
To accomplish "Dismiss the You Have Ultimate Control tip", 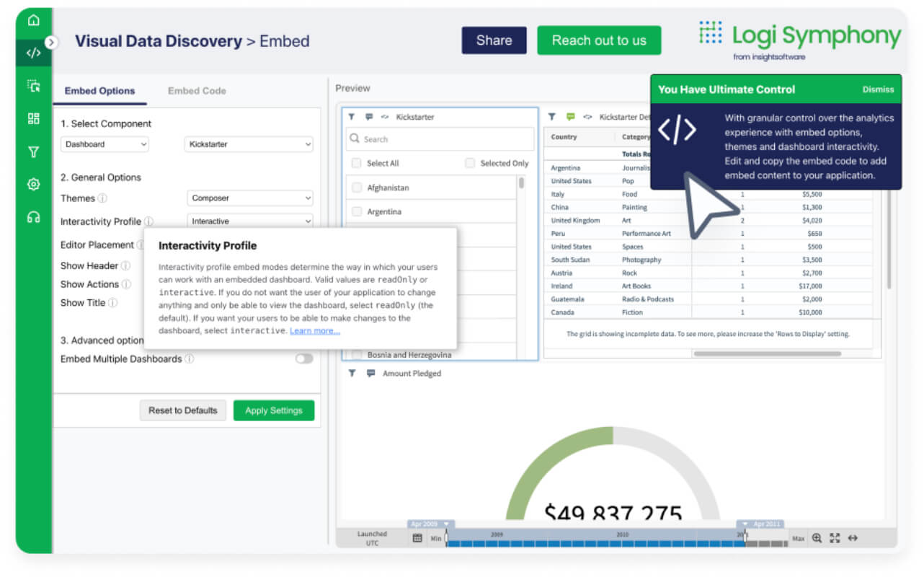I will [878, 90].
